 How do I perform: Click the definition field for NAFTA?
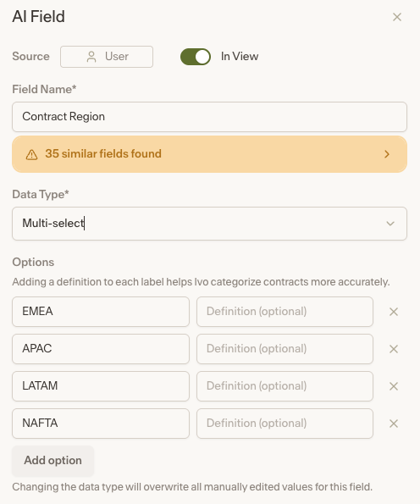(x=285, y=424)
